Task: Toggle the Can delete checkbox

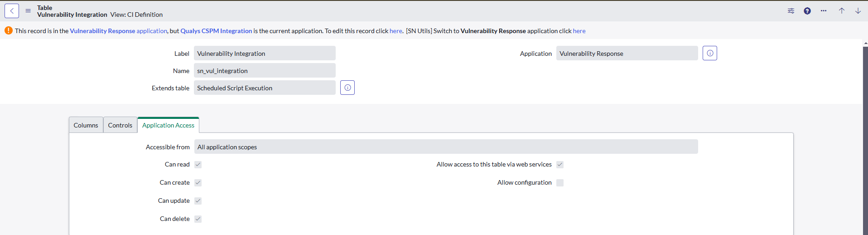Action: (x=198, y=219)
